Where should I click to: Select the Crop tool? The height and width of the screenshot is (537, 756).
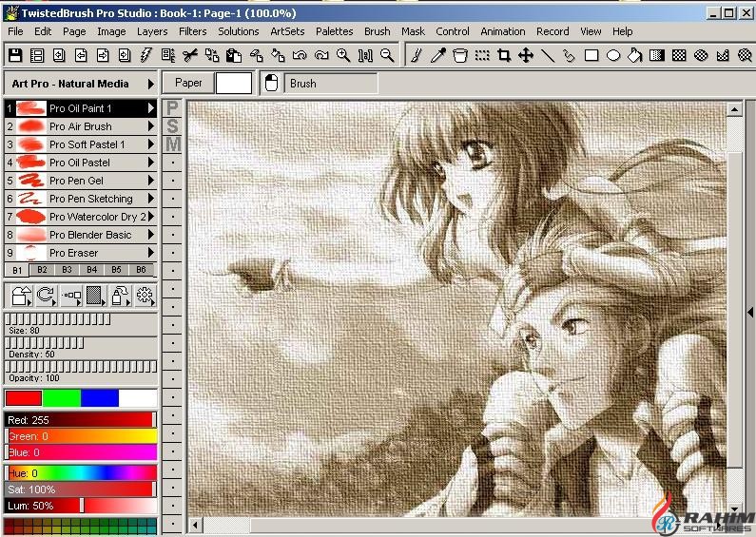[x=504, y=55]
